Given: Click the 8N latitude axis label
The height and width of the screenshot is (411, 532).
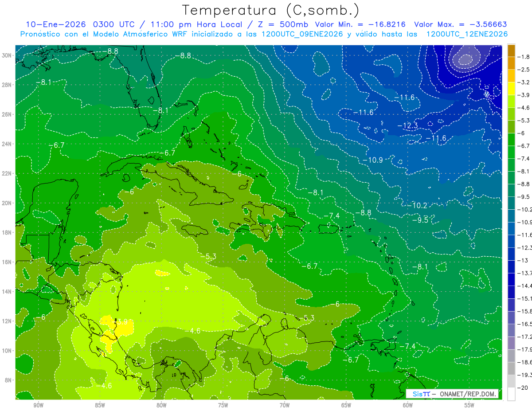Looking at the screenshot, I should click(x=9, y=380).
